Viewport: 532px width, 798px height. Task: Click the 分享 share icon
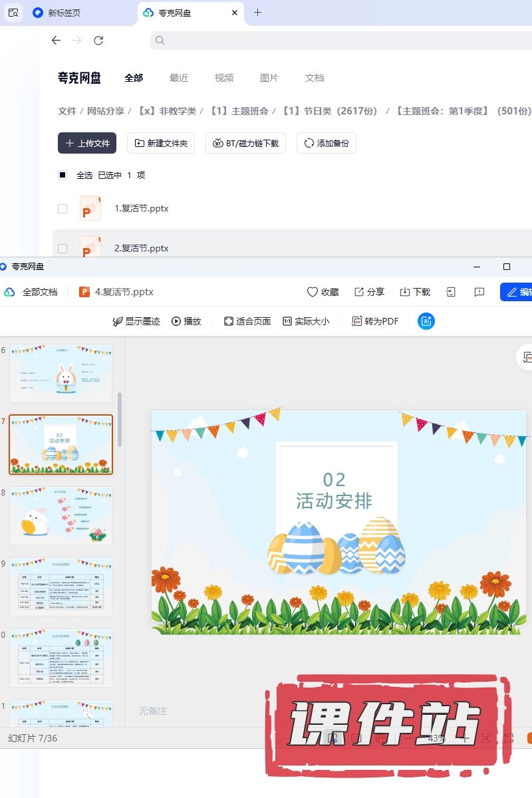(x=359, y=292)
